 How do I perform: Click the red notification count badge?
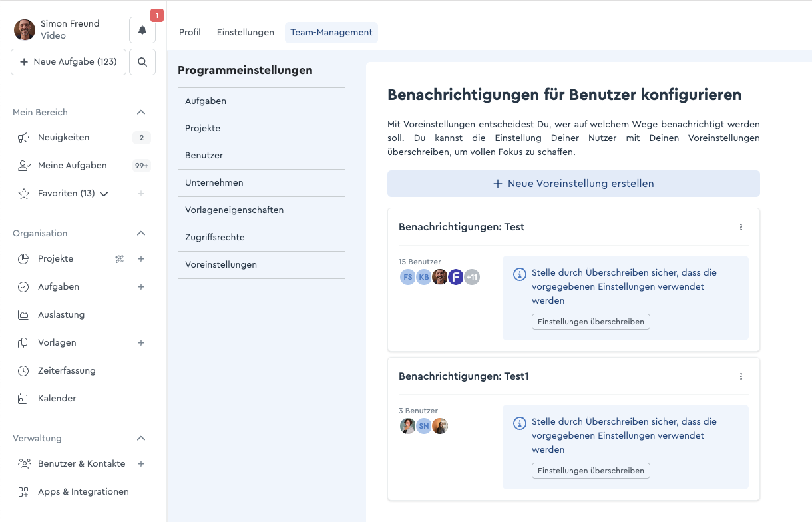(157, 15)
